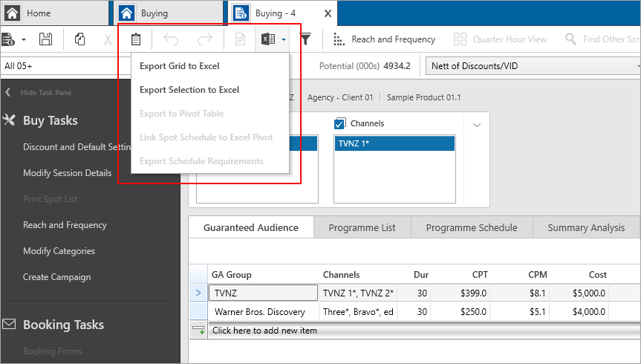The width and height of the screenshot is (641, 364).
Task: Select TVNZ 1* in Channels list
Action: pyautogui.click(x=394, y=143)
